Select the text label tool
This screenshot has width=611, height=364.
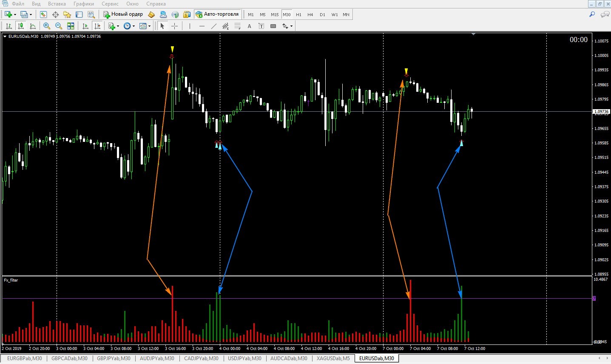point(261,26)
